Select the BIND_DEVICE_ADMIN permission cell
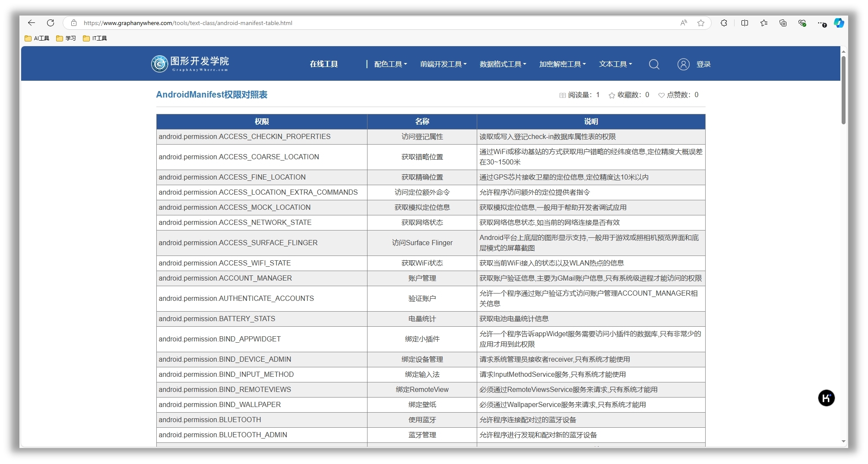The image size is (868, 464). click(x=262, y=360)
